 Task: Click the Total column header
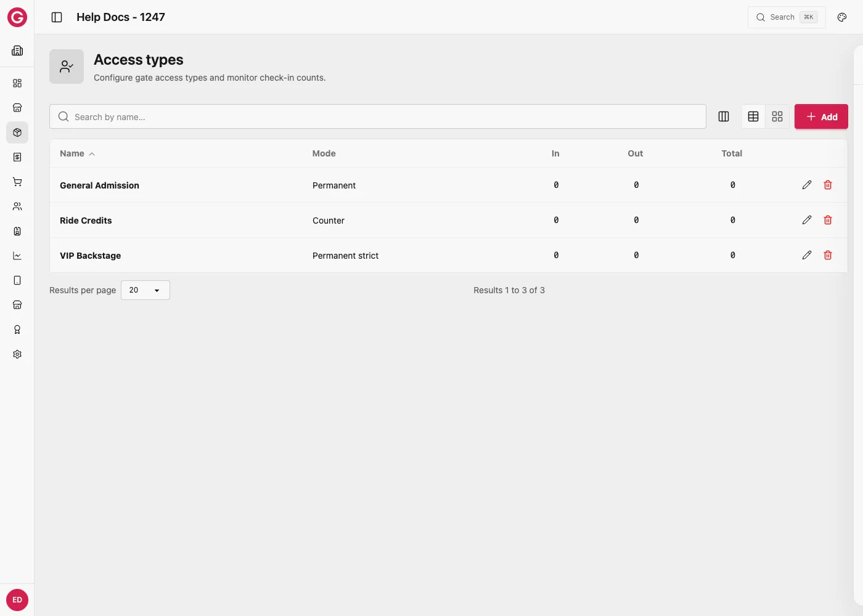coord(732,153)
